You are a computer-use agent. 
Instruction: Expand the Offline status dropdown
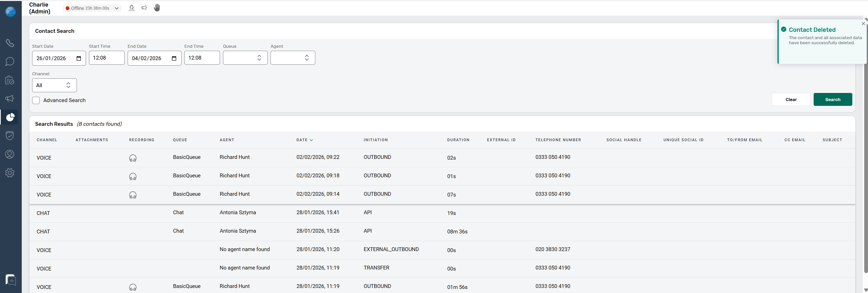tap(92, 8)
